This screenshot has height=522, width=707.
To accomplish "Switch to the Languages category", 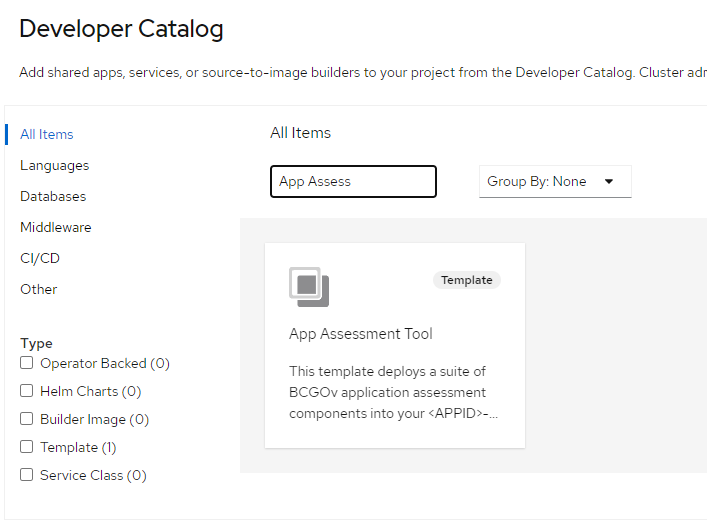I will click(54, 165).
